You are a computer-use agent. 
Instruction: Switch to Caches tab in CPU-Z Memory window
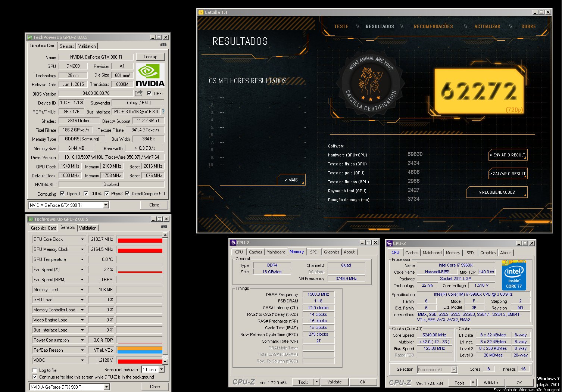point(256,252)
